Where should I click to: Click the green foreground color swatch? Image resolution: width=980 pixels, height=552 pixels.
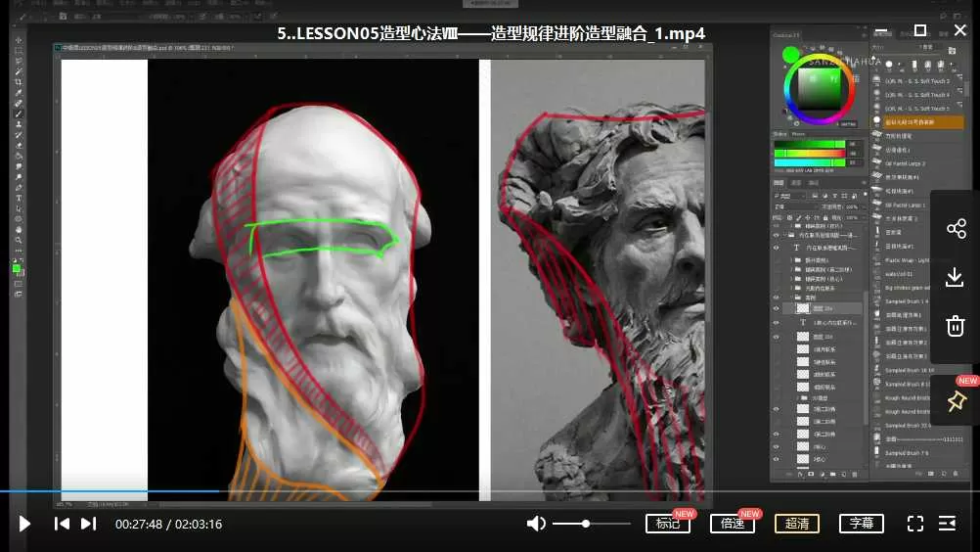pyautogui.click(x=17, y=267)
